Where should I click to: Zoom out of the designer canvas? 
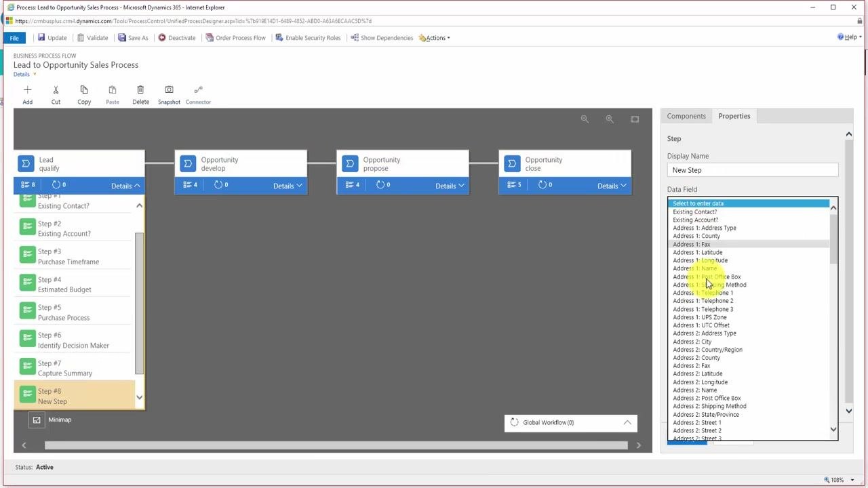pos(585,119)
